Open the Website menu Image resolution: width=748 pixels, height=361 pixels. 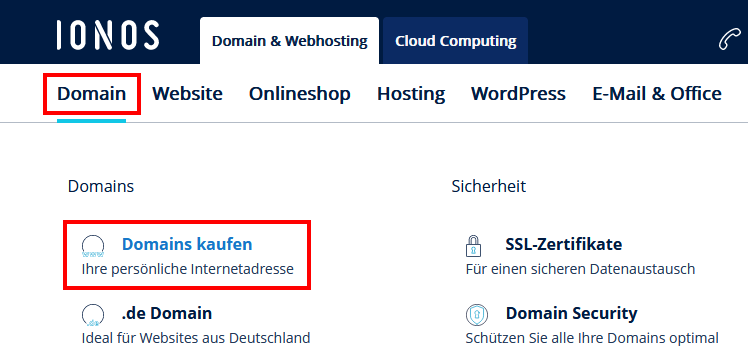pyautogui.click(x=187, y=93)
